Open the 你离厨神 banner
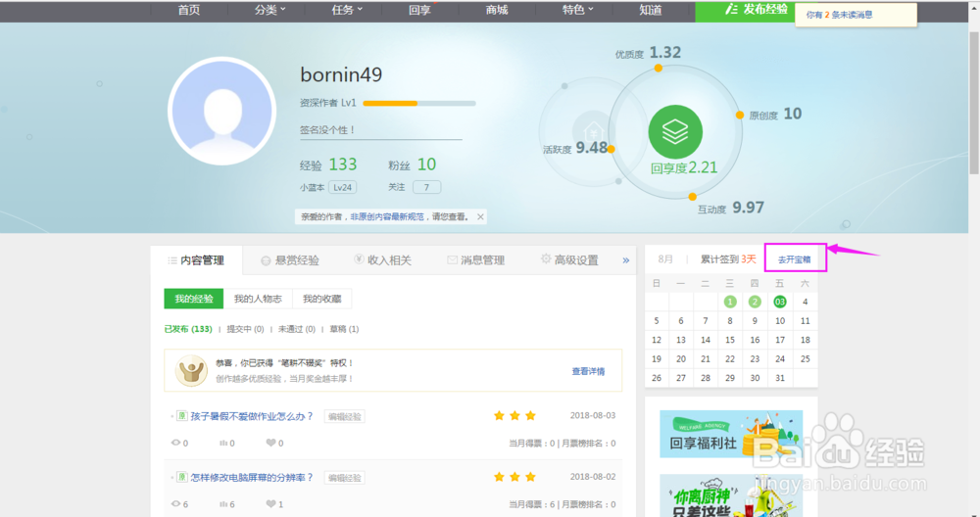 [731, 495]
